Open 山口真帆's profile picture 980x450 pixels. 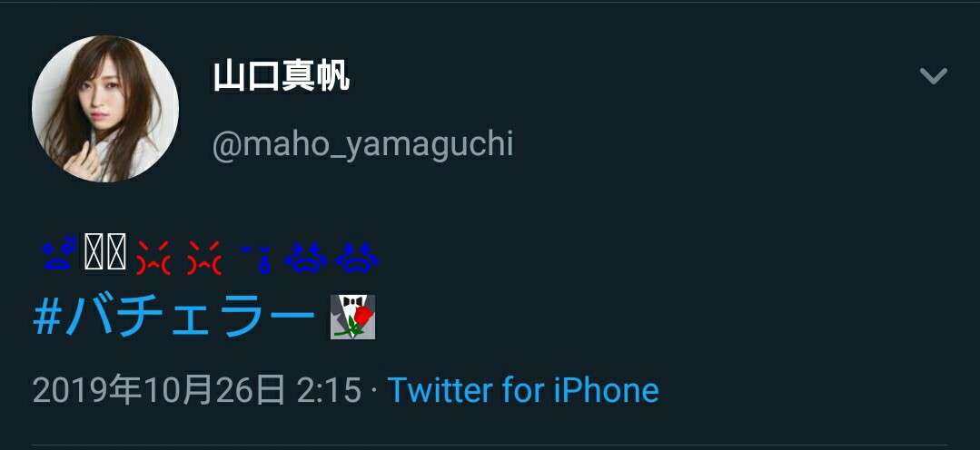pos(105,109)
